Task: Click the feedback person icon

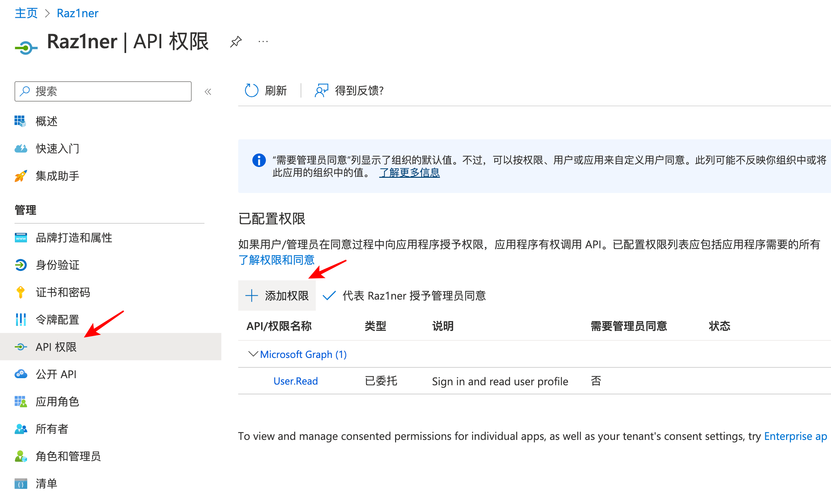Action: coord(321,90)
